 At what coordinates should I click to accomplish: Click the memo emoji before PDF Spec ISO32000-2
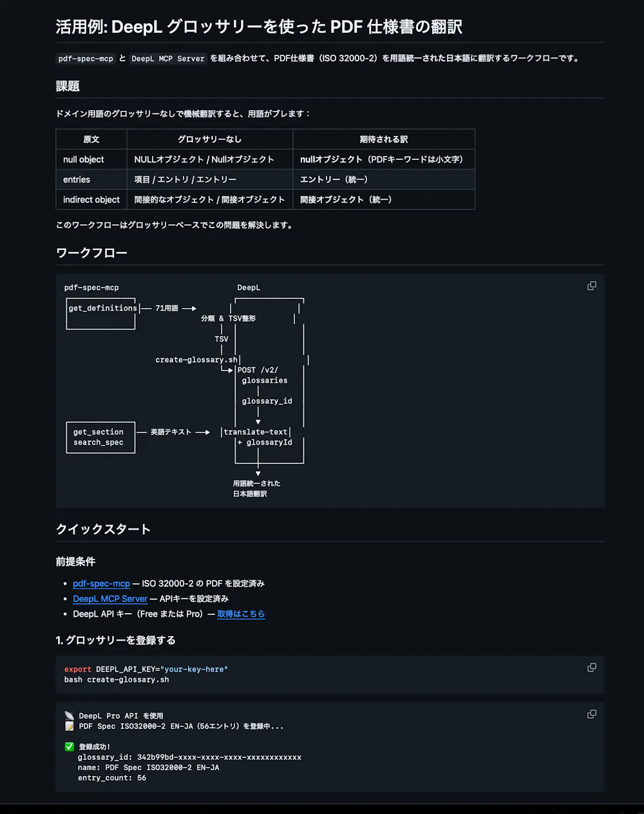(x=70, y=726)
